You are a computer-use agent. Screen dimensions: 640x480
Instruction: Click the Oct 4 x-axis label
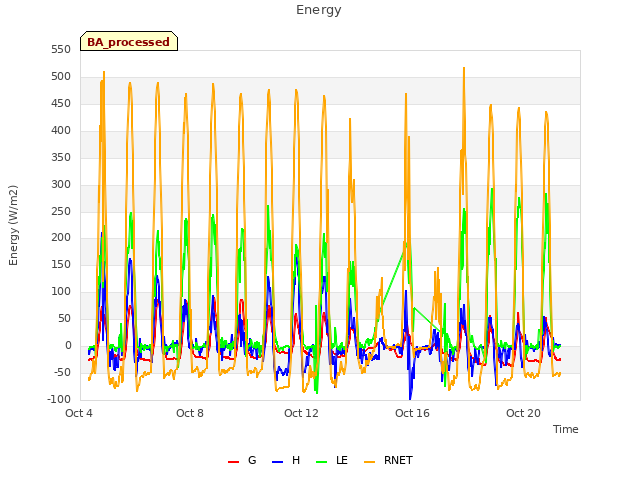point(79,413)
